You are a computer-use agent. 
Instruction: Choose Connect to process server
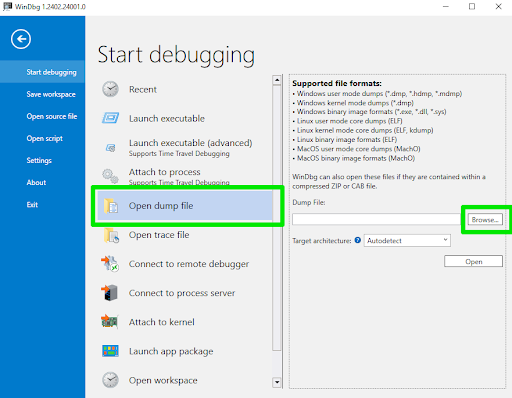(185, 293)
